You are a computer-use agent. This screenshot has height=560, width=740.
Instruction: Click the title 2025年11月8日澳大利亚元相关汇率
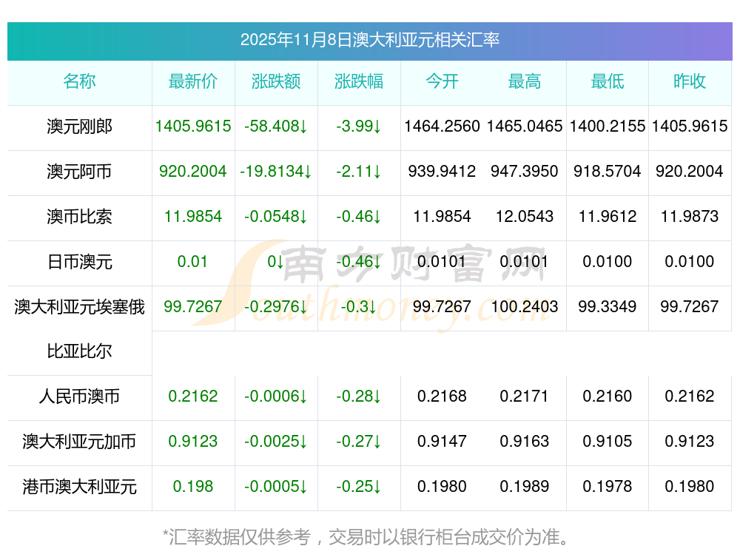click(x=369, y=40)
